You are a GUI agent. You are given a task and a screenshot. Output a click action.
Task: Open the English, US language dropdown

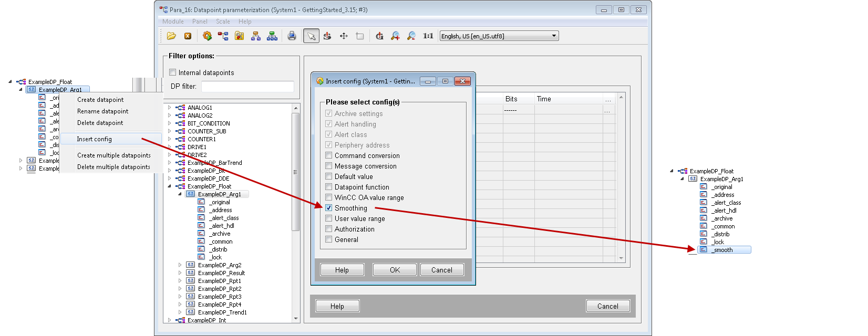554,36
